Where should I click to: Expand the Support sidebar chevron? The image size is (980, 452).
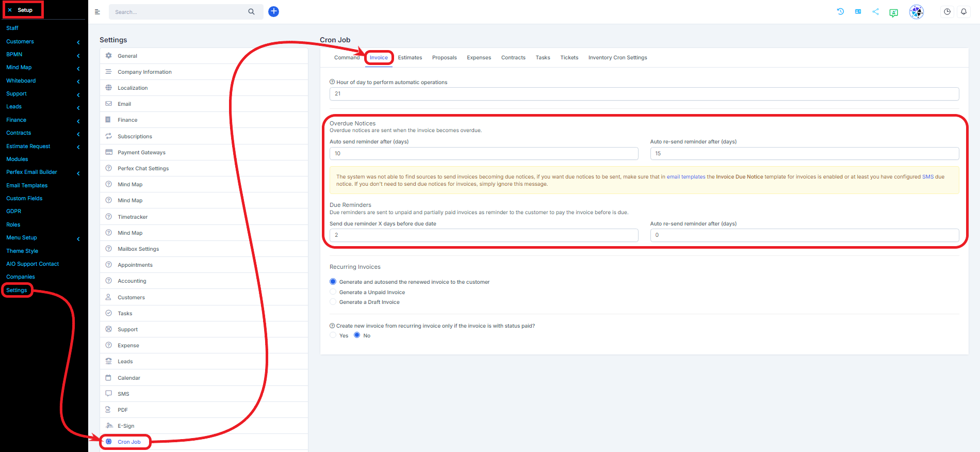78,94
